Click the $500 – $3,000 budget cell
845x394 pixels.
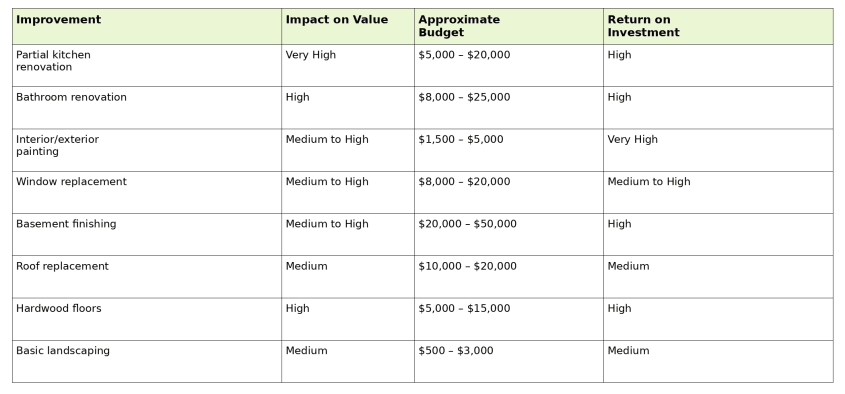click(x=509, y=361)
